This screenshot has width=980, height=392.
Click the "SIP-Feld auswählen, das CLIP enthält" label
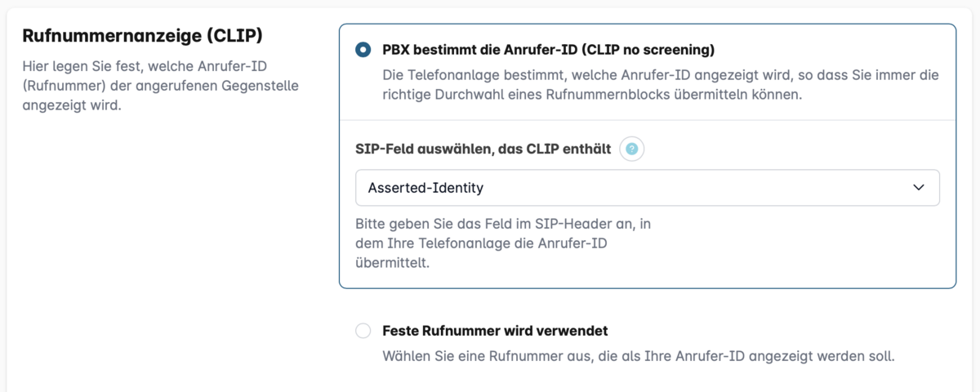click(483, 149)
